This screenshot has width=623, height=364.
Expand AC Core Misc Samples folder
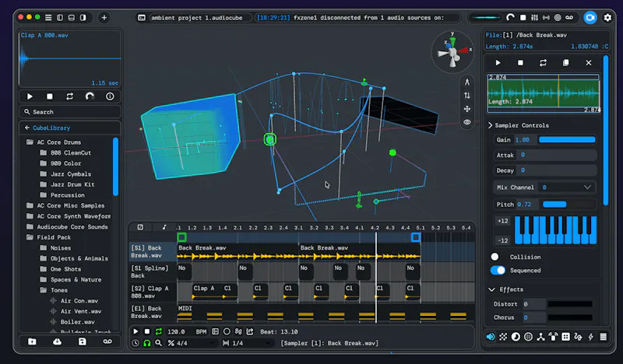point(65,205)
